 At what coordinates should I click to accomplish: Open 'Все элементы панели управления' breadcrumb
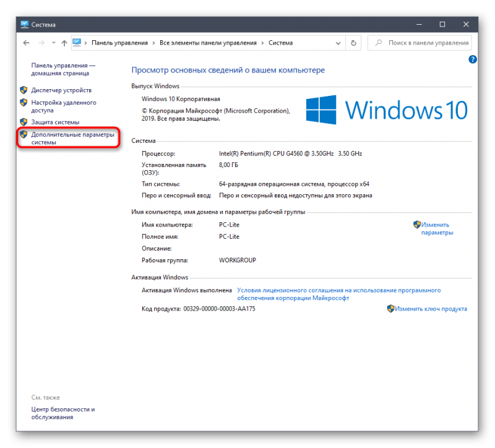pyautogui.click(x=208, y=43)
